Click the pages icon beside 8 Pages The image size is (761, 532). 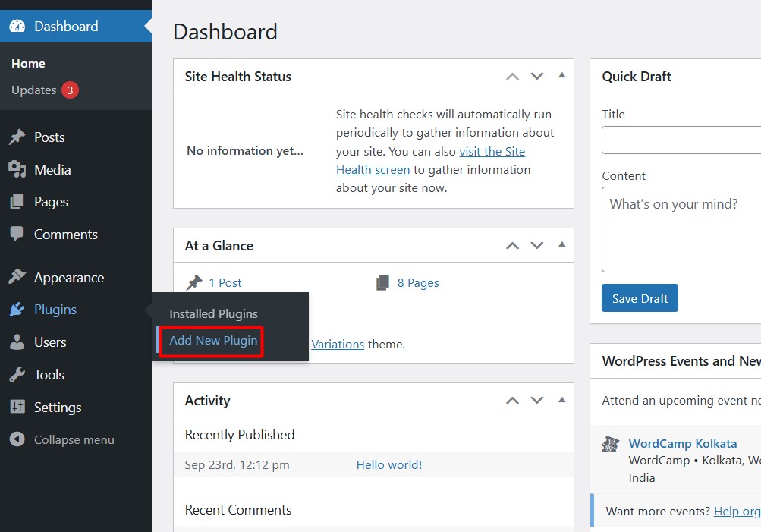coord(383,282)
